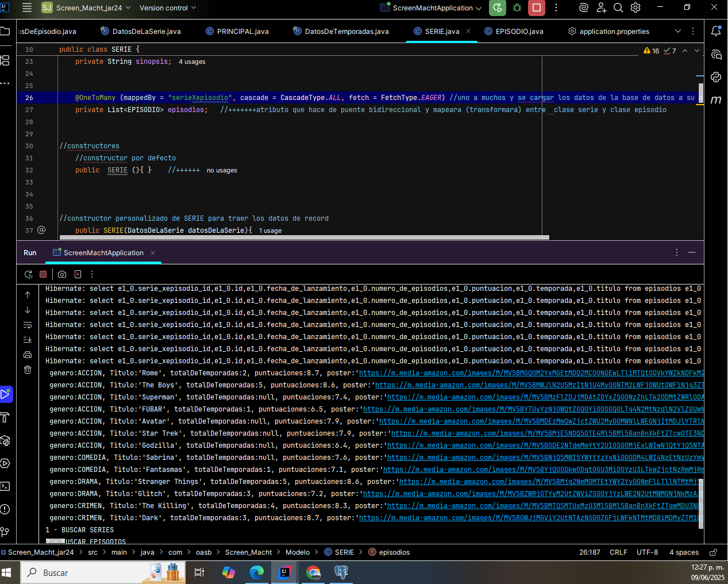Viewport: 728px width, 584px height.
Task: Click the Windows taskbar search box 'Buscar'
Action: tap(103, 573)
